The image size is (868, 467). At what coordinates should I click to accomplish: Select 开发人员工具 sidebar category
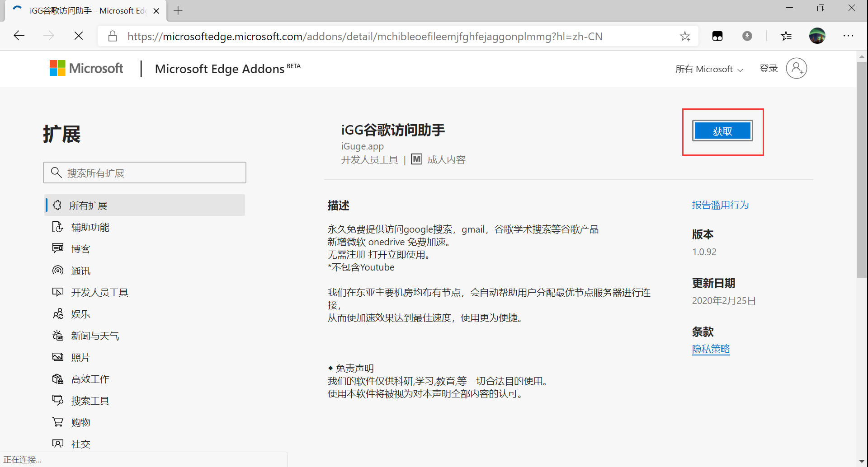(100, 292)
